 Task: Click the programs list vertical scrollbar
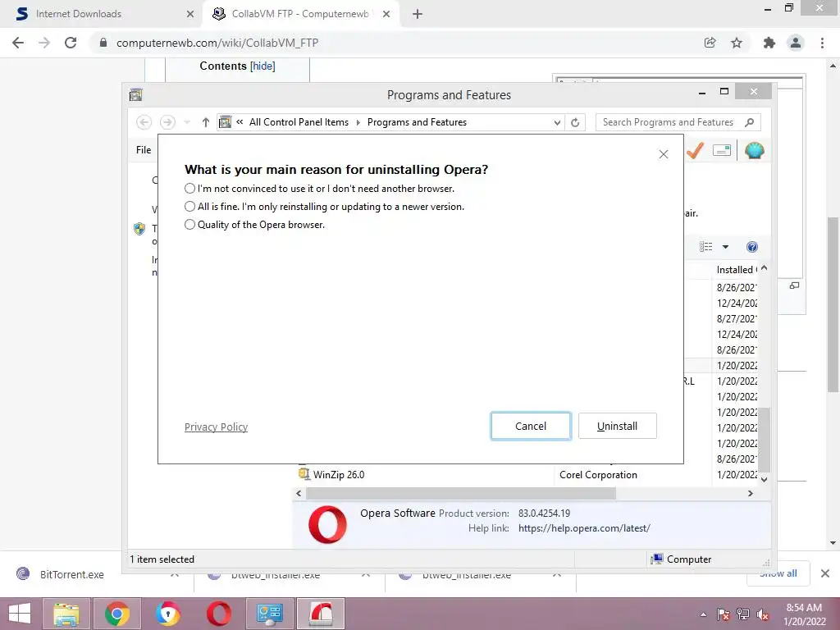point(765,440)
